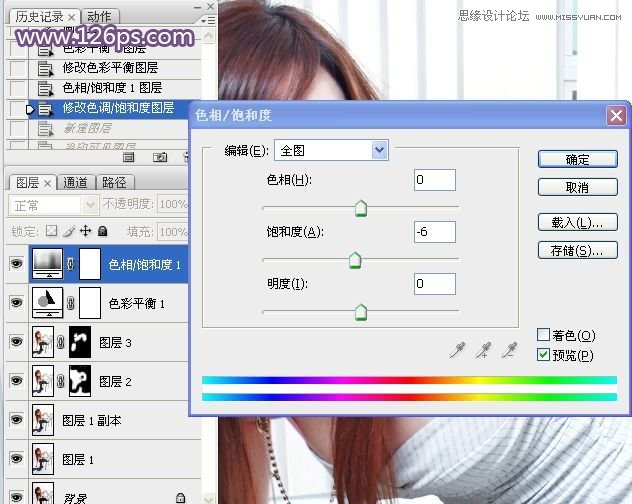
Task: Click History panel scrollbar up arrow
Action: [209, 36]
